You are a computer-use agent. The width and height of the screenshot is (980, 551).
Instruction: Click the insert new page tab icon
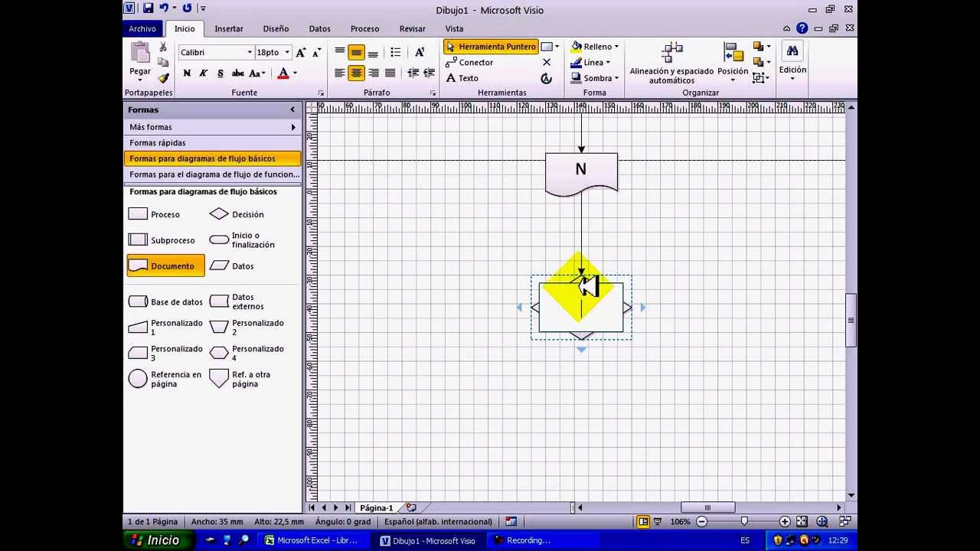click(411, 507)
